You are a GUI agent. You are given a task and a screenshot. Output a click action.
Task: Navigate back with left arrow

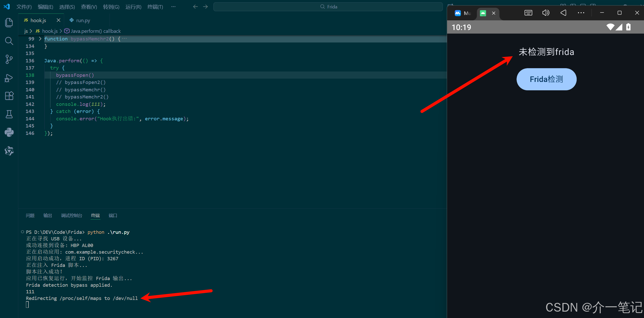[195, 7]
